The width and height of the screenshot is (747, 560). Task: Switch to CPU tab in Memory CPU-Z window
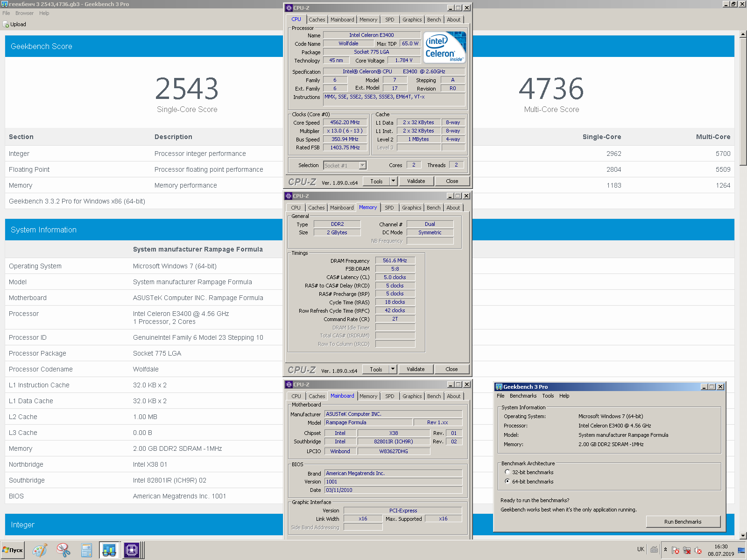296,208
